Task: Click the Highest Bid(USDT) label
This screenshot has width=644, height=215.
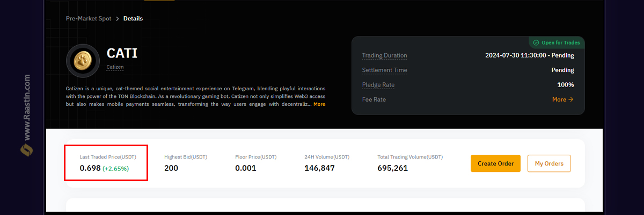Action: pyautogui.click(x=186, y=157)
